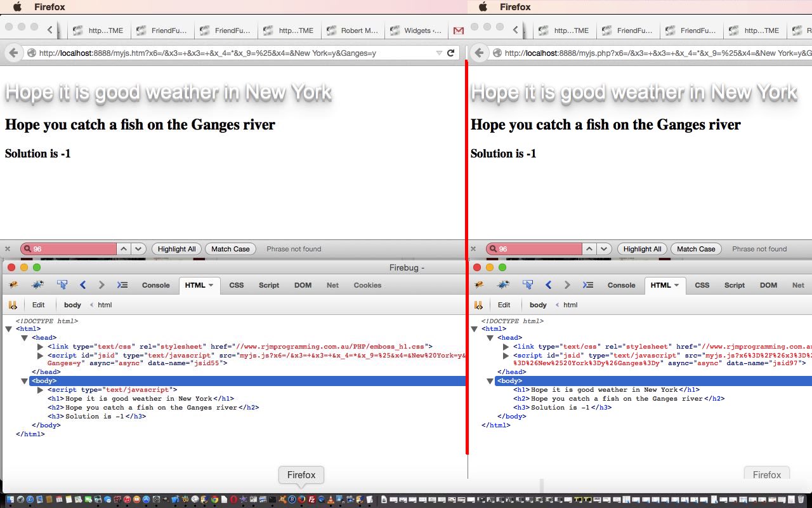Close the find bar in left window
Image resolution: width=812 pixels, height=508 pixels.
coord(8,249)
